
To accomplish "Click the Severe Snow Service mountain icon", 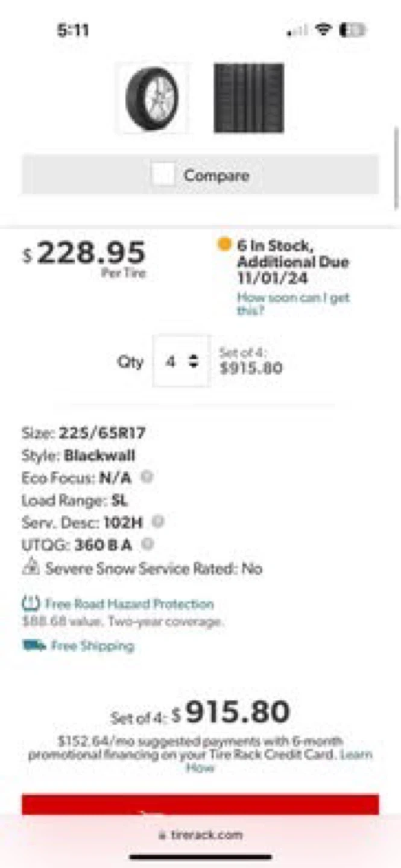I will [30, 567].
